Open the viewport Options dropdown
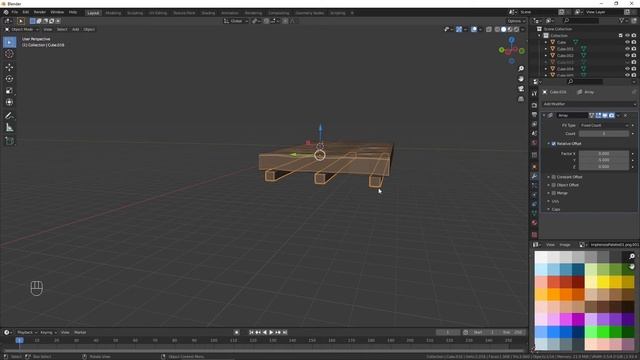 point(516,21)
